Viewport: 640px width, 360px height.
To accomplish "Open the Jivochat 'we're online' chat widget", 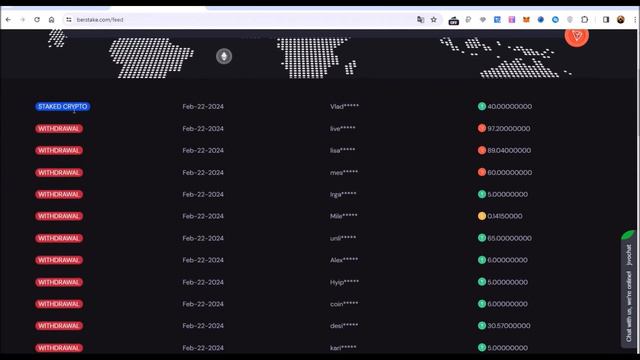I will click(629, 289).
